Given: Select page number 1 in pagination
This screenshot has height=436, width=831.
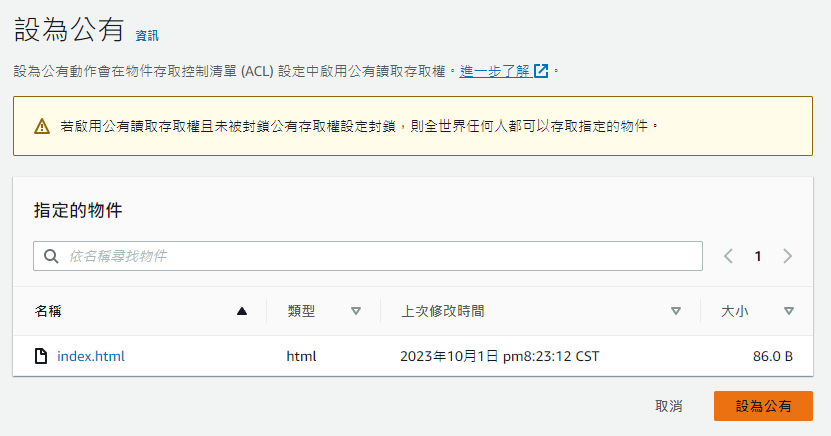Looking at the screenshot, I should point(758,256).
